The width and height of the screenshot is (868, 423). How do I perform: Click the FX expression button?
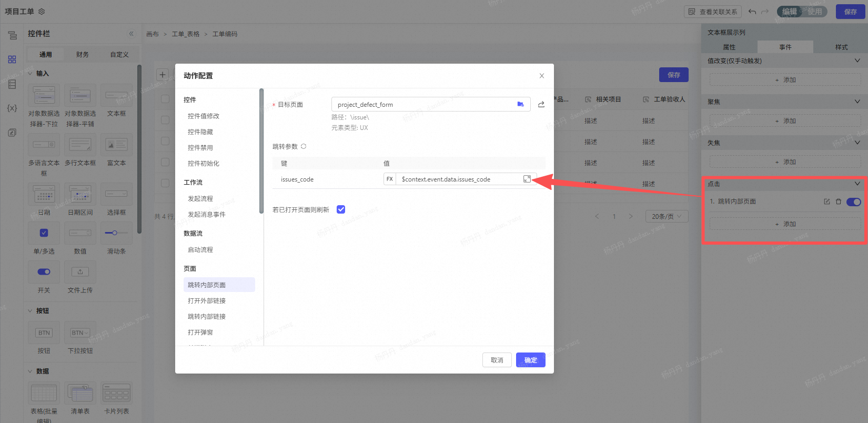point(390,179)
